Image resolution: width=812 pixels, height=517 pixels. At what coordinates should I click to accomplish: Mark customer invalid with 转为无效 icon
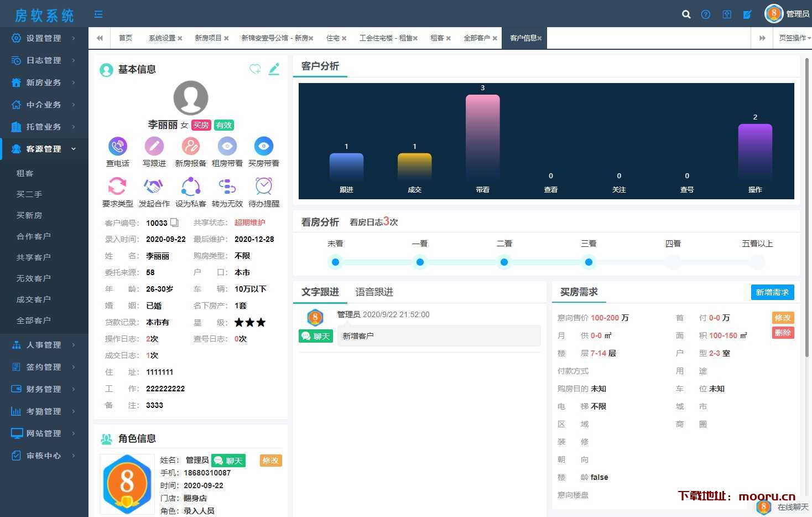click(x=227, y=186)
